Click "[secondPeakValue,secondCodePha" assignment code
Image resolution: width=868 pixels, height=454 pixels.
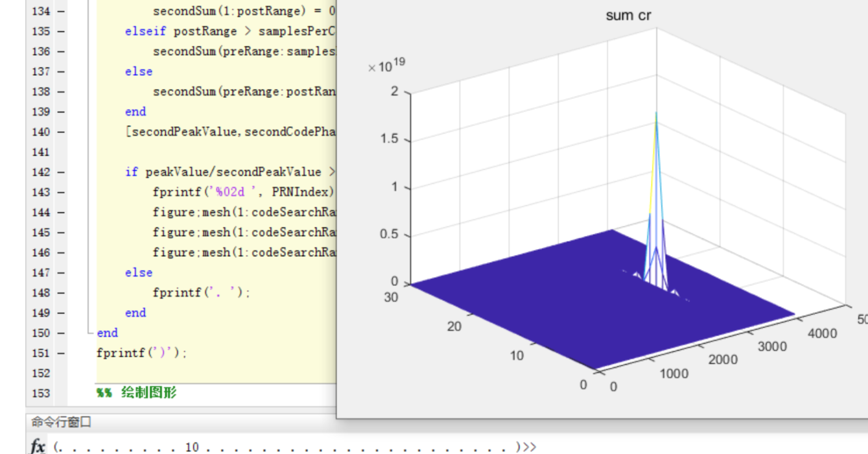pos(231,132)
